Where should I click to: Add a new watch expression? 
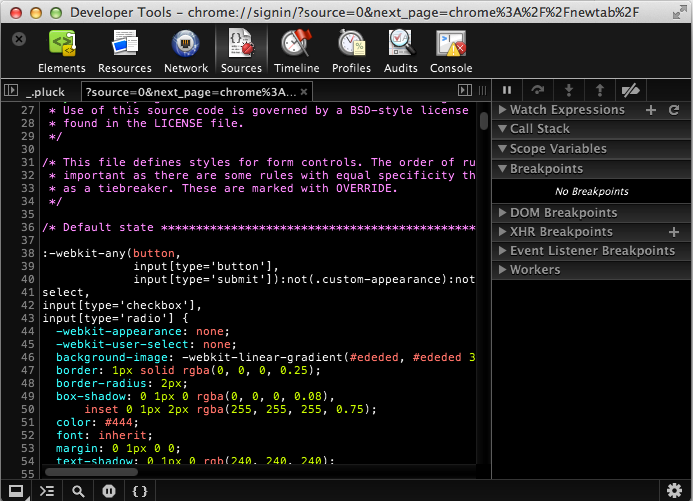tap(651, 110)
